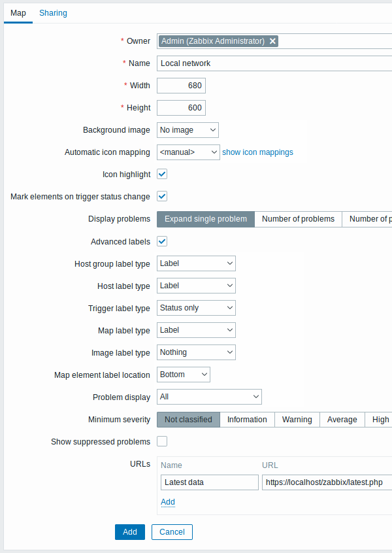Expand the Trigger label type dropdown
Viewport: 392px width, 553px height.
click(196, 308)
